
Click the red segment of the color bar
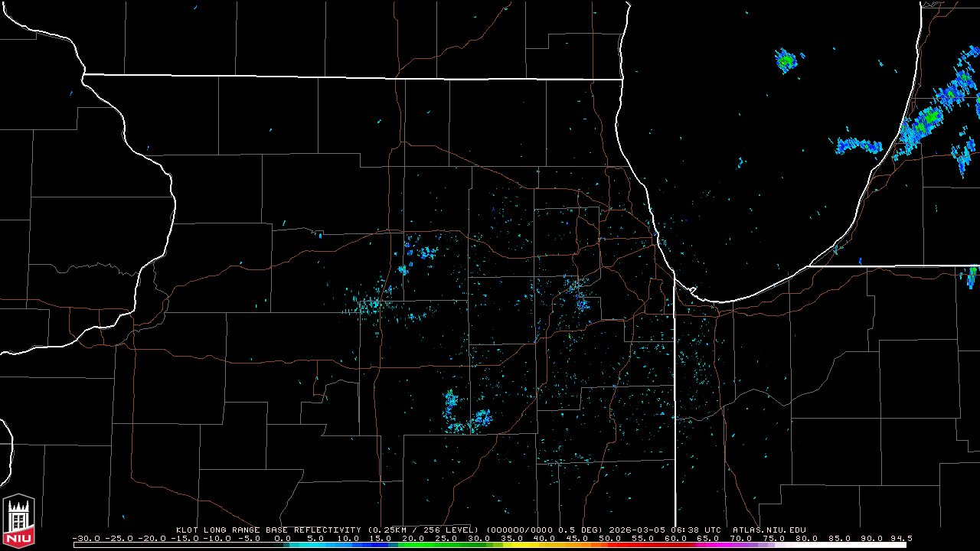click(x=643, y=545)
